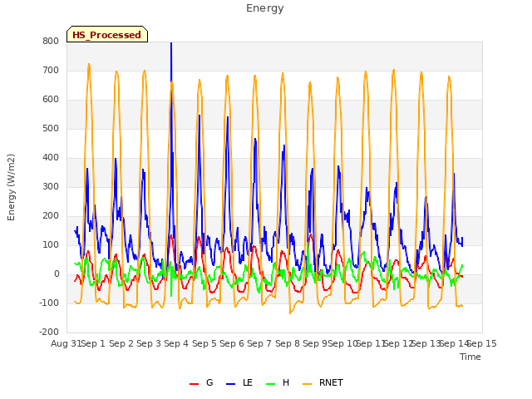Click the 800 y-axis tick label
This screenshot has height=399, width=532.
51,41
